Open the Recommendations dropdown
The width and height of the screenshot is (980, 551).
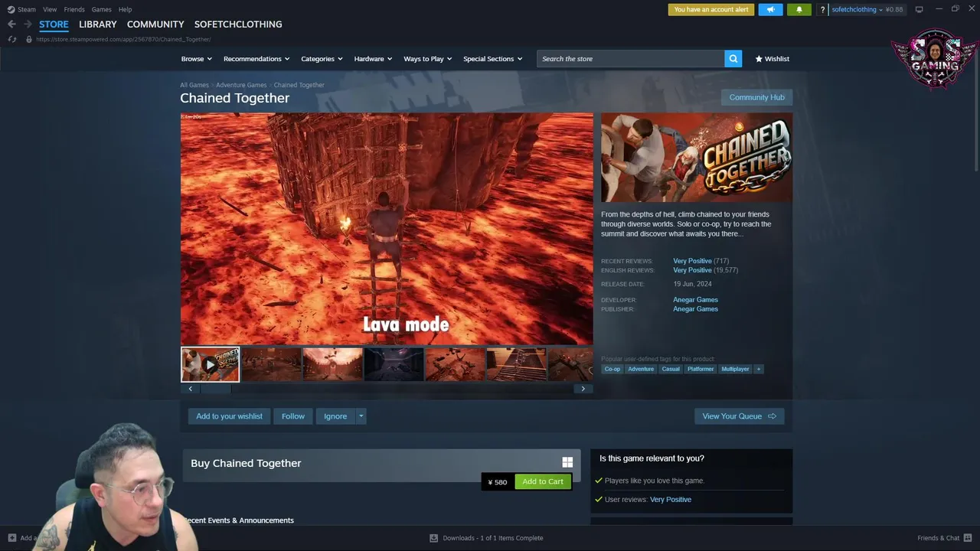pos(256,59)
